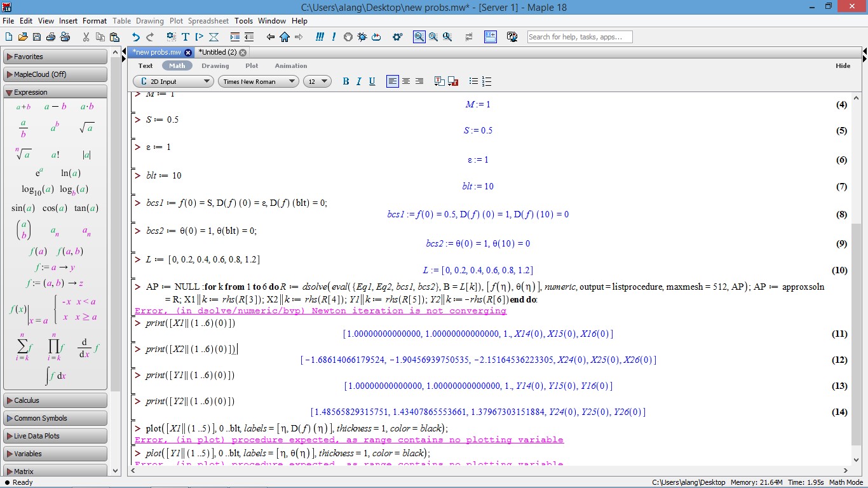Click the highlight background color icon

453,81
